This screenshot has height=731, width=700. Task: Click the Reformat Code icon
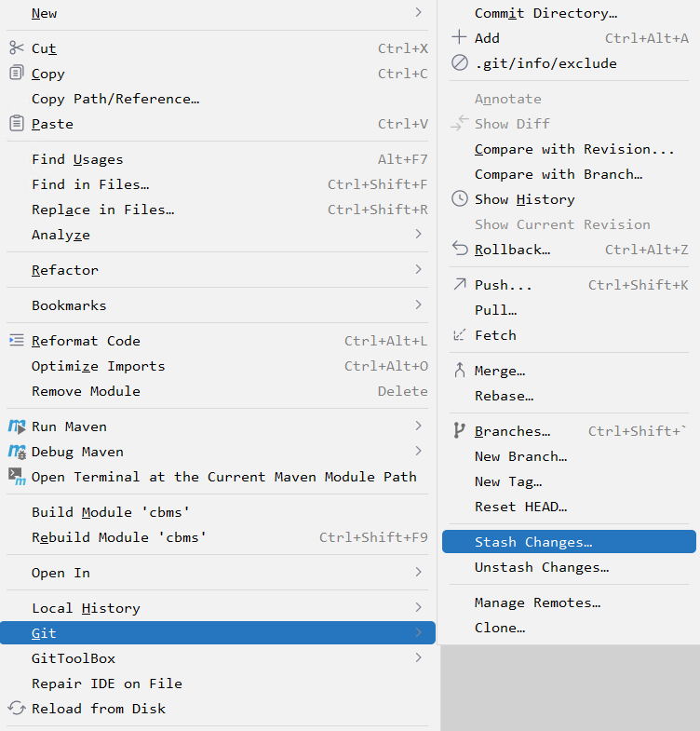click(x=17, y=340)
